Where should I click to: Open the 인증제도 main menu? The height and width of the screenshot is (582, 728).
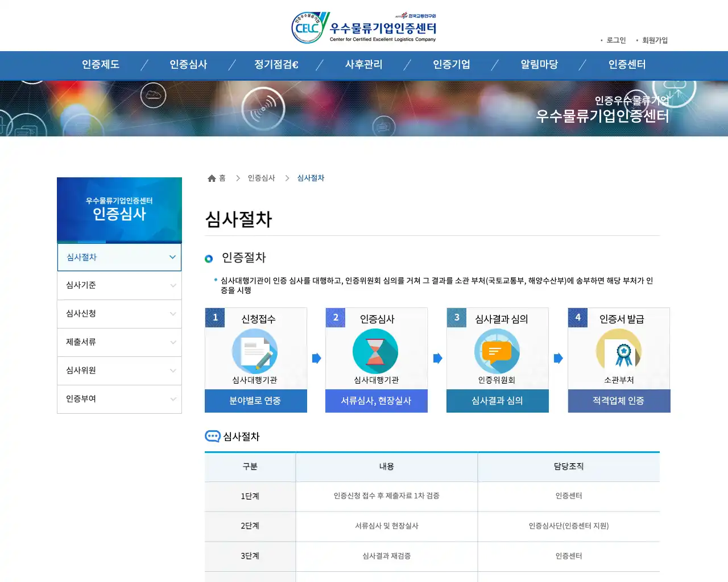(x=101, y=65)
